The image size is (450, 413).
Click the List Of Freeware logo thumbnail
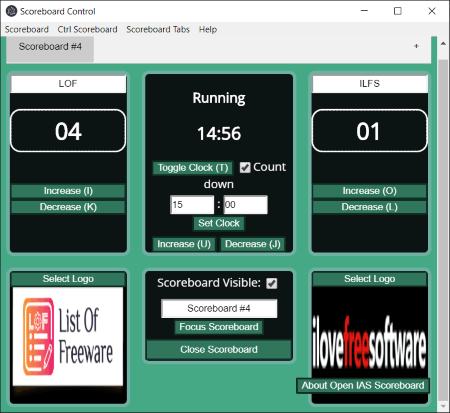[68, 337]
